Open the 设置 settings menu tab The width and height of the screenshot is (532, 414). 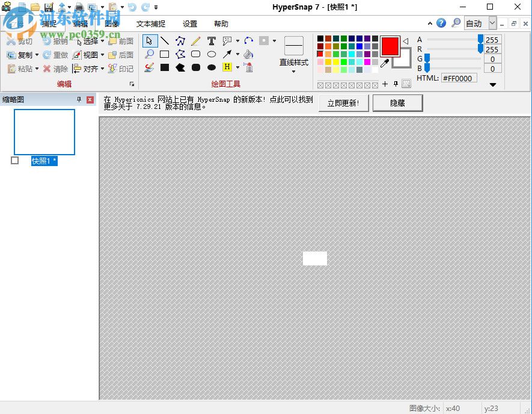click(190, 24)
